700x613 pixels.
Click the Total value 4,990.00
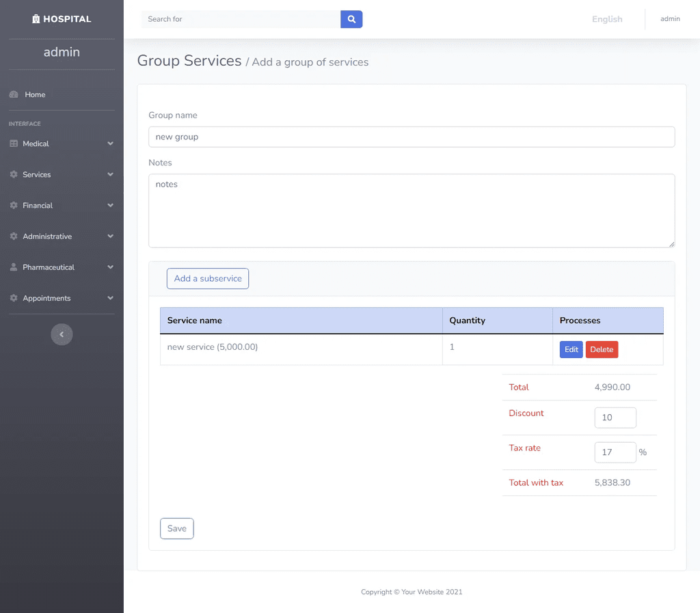pos(612,387)
